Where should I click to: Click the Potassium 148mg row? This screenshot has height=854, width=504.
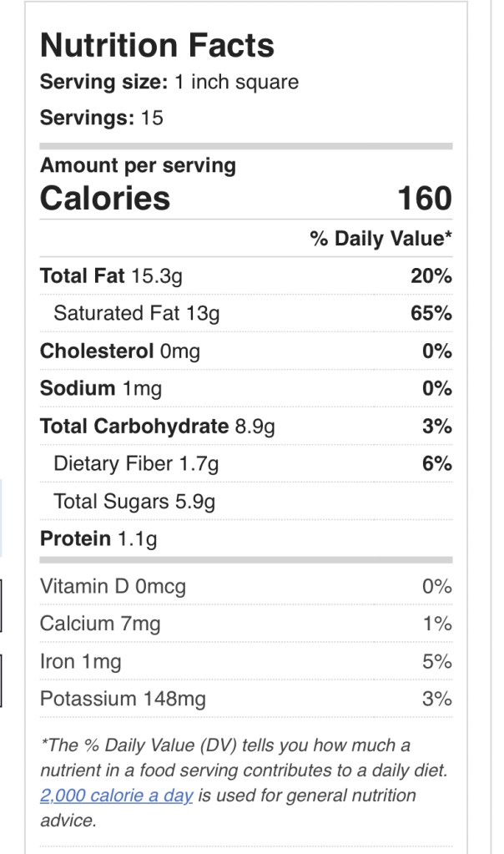123,699
